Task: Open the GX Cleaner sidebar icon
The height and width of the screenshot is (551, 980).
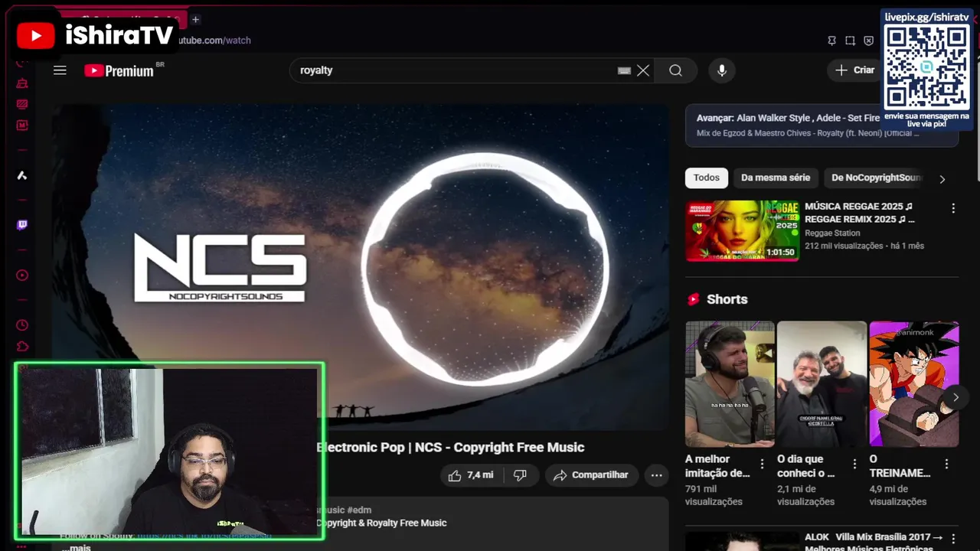Action: tap(22, 83)
